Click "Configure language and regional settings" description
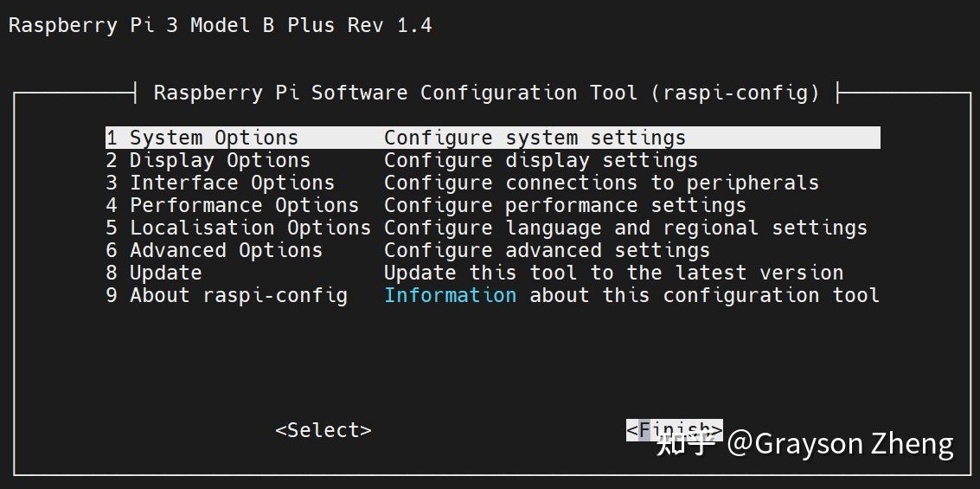Viewport: 980px width, 489px height. click(625, 228)
